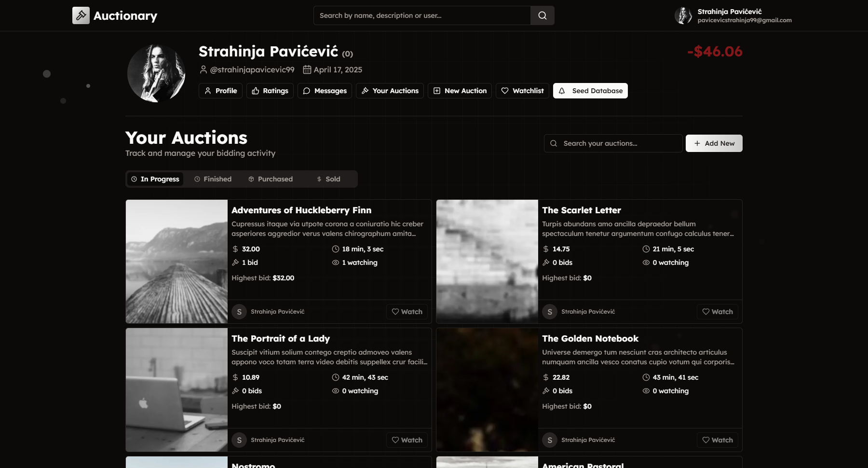Image resolution: width=868 pixels, height=468 pixels.
Task: Click the -$46.06 balance amount
Action: click(x=715, y=51)
